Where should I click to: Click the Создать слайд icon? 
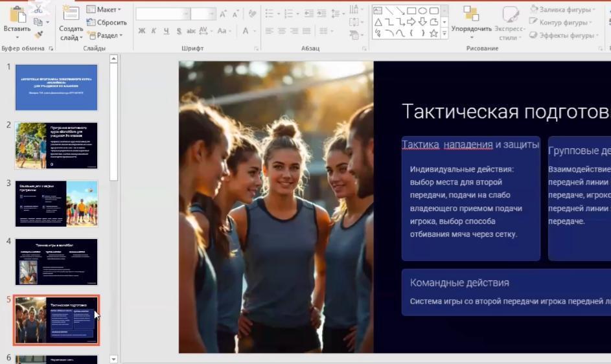pos(71,14)
